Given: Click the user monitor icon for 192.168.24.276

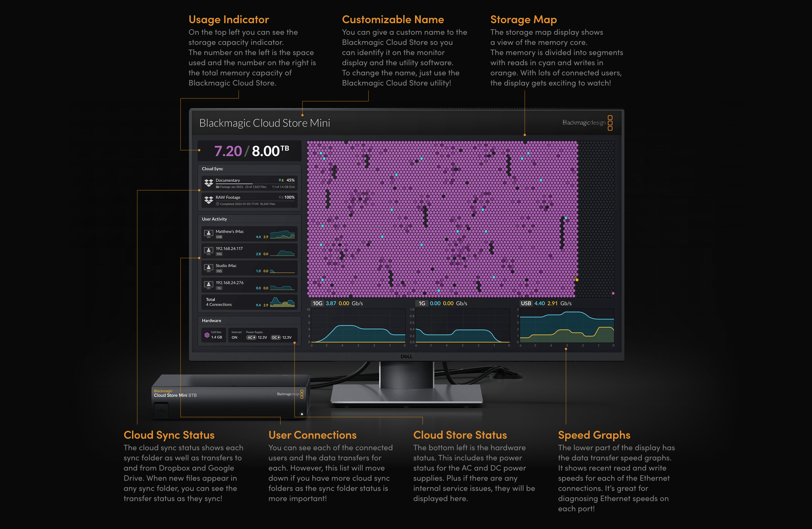Looking at the screenshot, I should click(x=209, y=285).
